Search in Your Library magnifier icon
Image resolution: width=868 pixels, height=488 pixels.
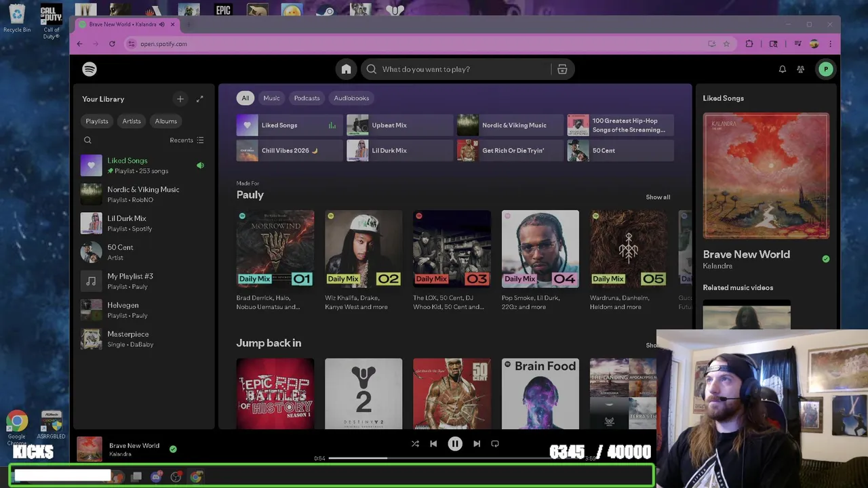[x=87, y=140]
